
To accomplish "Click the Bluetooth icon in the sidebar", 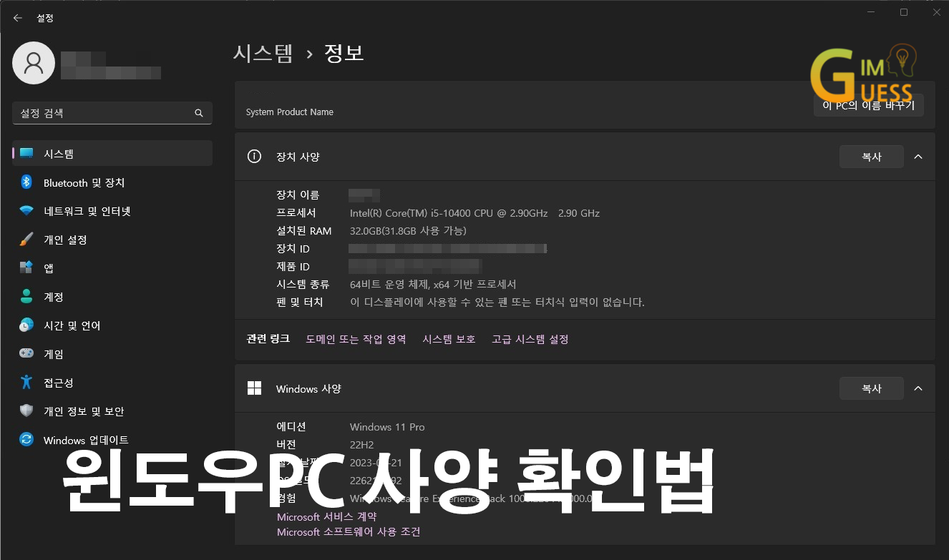I will (26, 182).
